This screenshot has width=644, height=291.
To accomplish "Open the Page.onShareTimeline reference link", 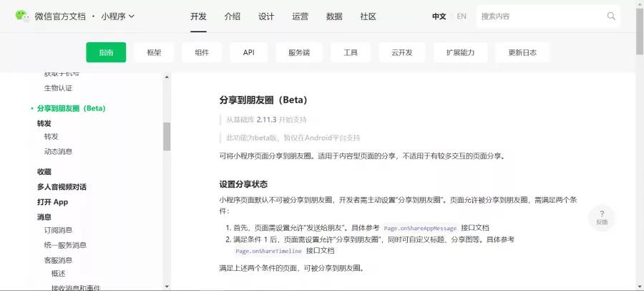I will pyautogui.click(x=268, y=252).
